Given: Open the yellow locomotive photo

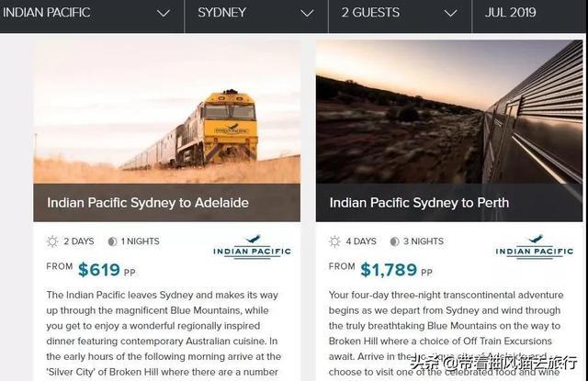Looking at the screenshot, I should [x=167, y=112].
